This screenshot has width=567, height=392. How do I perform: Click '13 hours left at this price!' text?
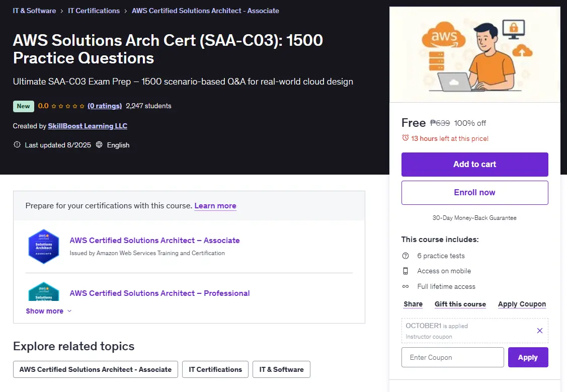tap(450, 138)
